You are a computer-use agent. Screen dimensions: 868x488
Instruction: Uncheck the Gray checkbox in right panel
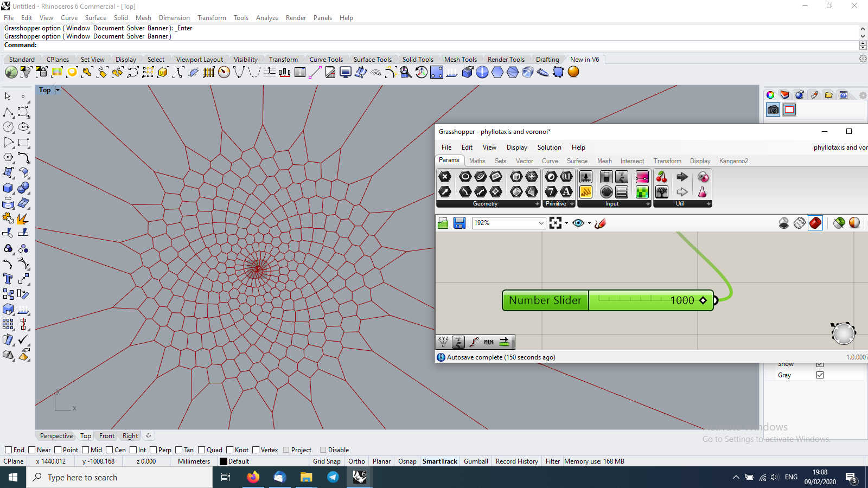[x=820, y=375]
